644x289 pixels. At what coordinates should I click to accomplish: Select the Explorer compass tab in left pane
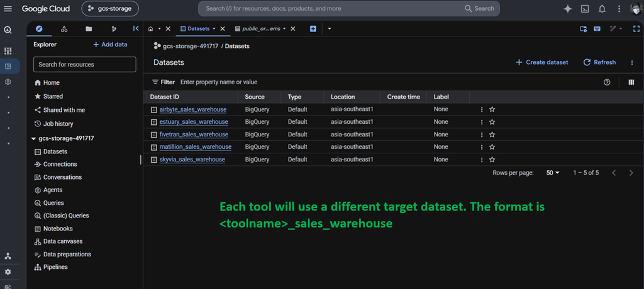(39, 29)
